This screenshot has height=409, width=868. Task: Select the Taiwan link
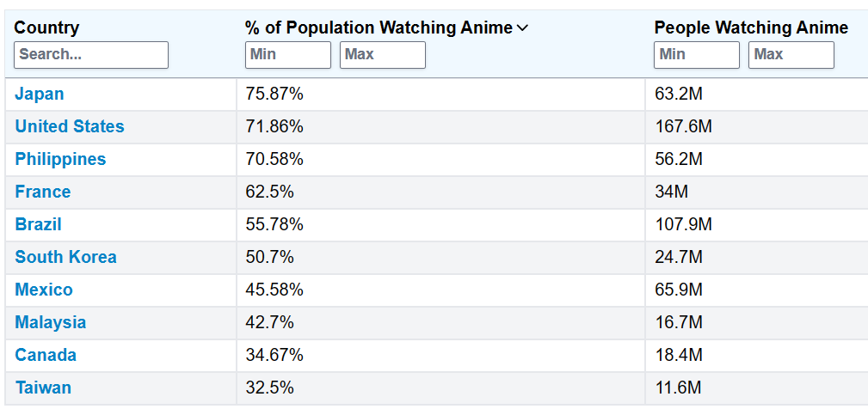[x=43, y=388]
